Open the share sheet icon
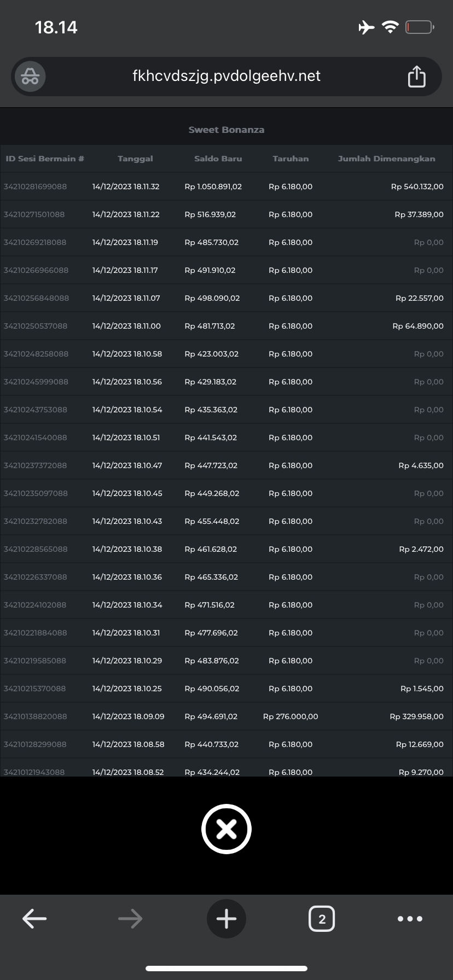This screenshot has height=980, width=453. click(x=416, y=77)
